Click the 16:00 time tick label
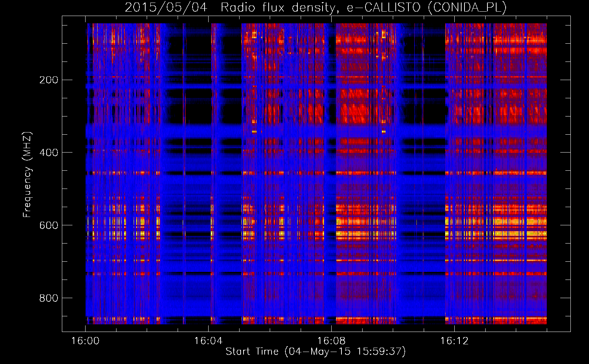Viewport: 589px width, 364px height. tap(85, 341)
